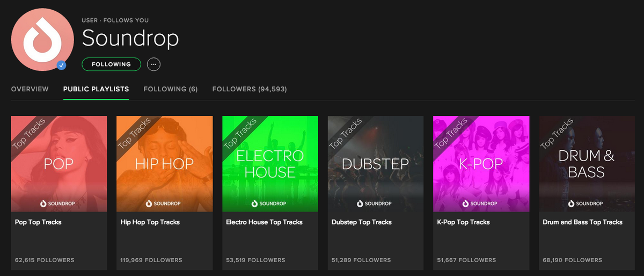Viewport: 644px width, 276px height.
Task: Open the Hip Hop playlist cover art
Action: [164, 164]
